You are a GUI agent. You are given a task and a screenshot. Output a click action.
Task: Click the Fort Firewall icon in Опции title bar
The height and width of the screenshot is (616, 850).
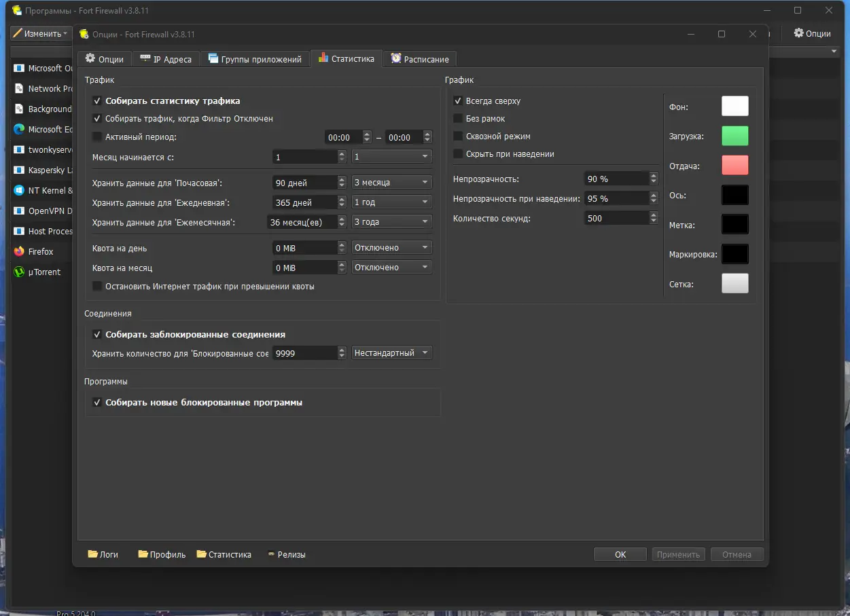pyautogui.click(x=84, y=34)
